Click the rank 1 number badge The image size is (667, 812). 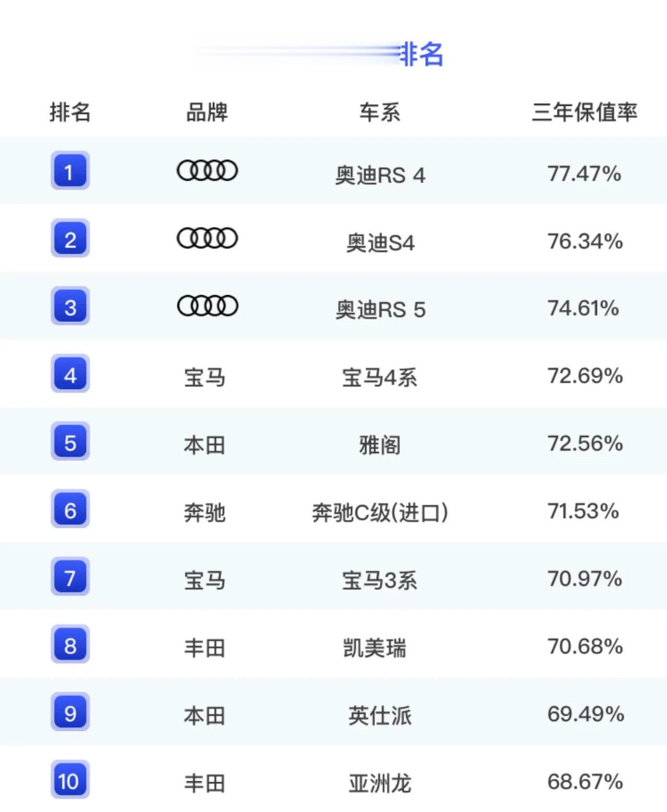point(70,171)
